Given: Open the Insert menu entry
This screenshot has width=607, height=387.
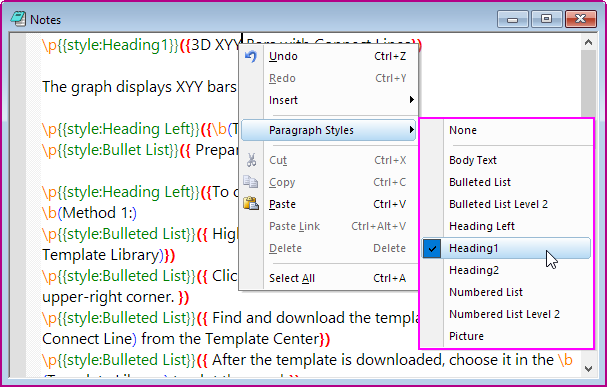Looking at the screenshot, I should [329, 100].
